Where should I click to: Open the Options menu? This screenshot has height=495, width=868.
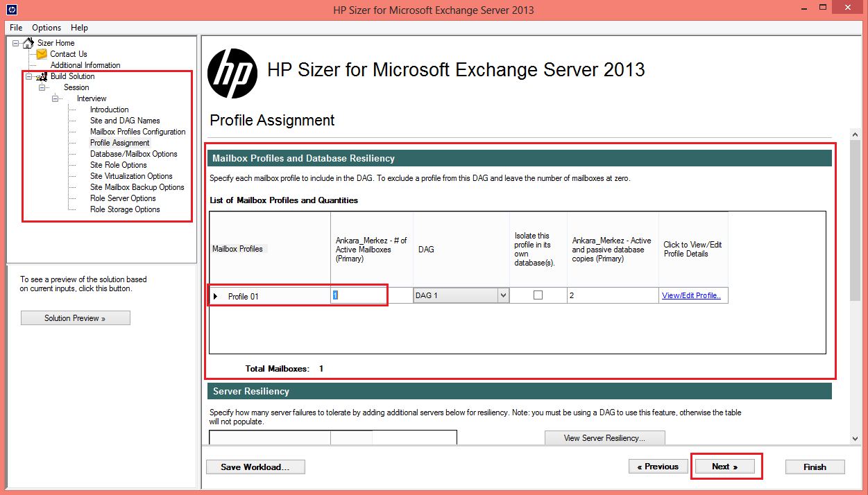click(46, 28)
